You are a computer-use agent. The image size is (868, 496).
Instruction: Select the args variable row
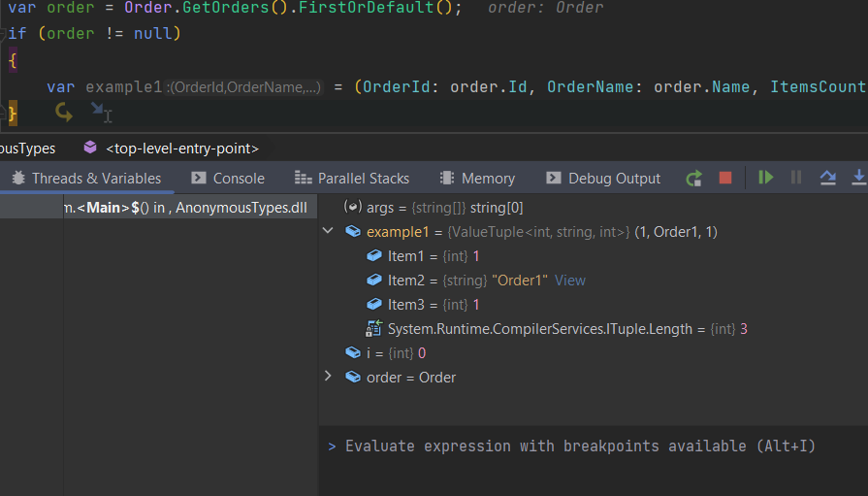tap(593, 208)
